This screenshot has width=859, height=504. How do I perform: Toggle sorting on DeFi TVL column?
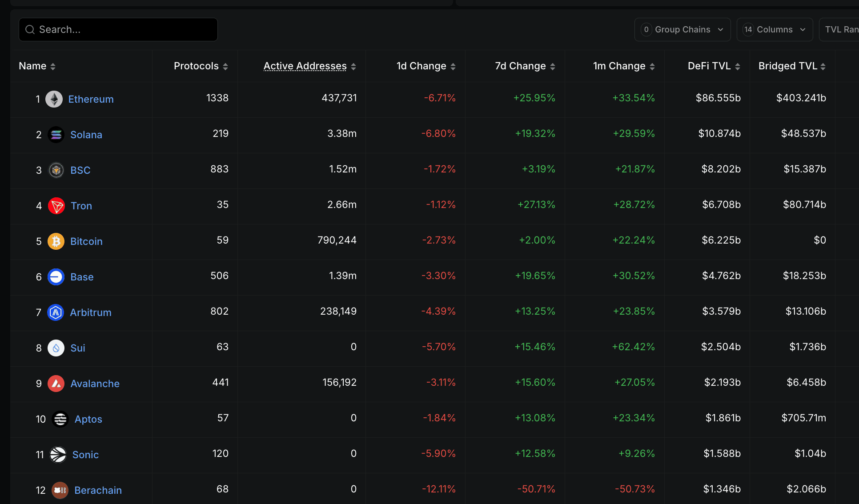click(738, 66)
